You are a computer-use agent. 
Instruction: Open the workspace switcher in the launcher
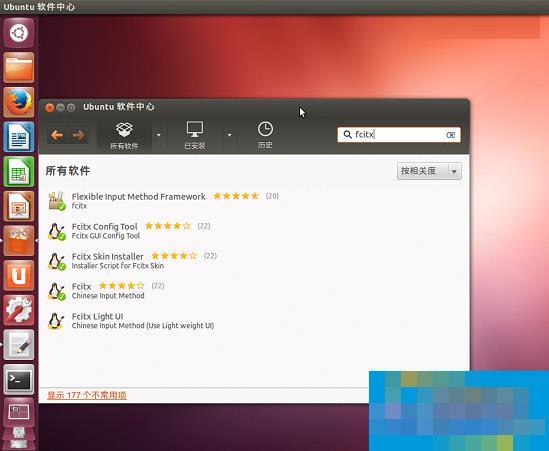(19, 412)
